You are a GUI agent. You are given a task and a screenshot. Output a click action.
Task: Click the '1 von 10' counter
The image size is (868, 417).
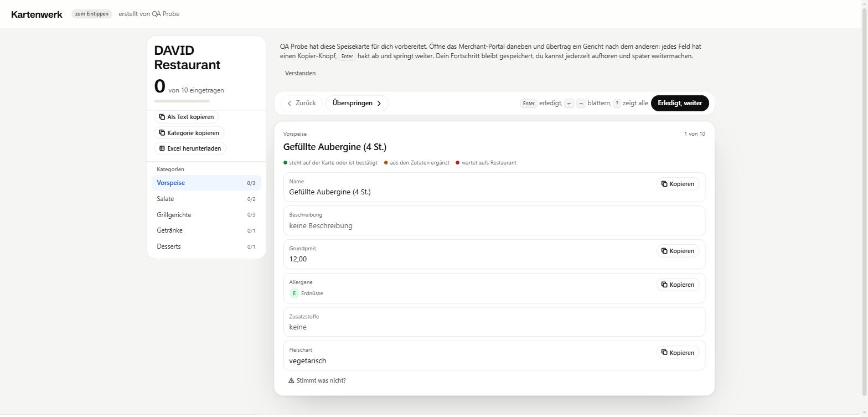[695, 134]
